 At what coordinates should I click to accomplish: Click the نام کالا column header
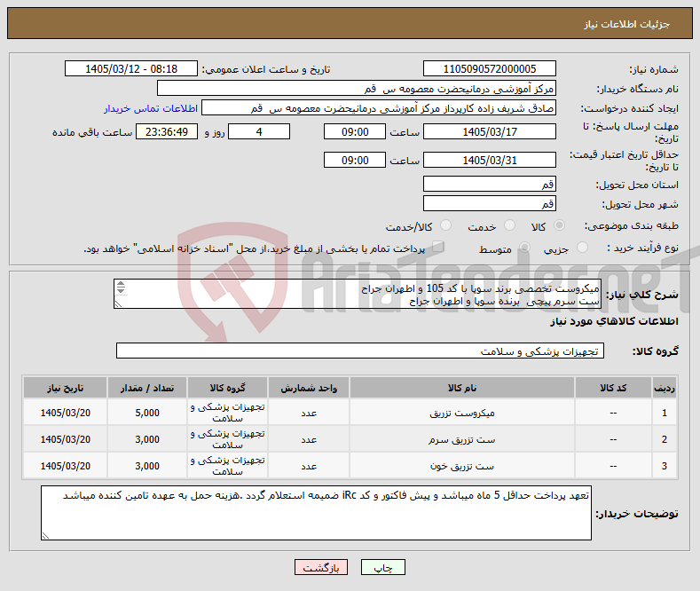click(x=462, y=388)
